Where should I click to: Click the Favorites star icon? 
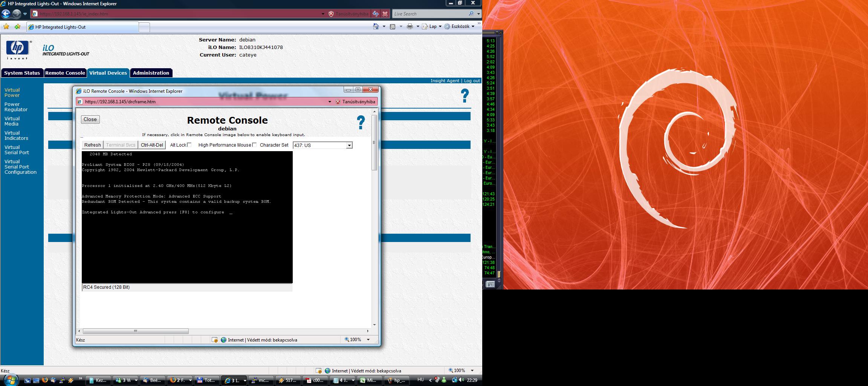point(6,27)
